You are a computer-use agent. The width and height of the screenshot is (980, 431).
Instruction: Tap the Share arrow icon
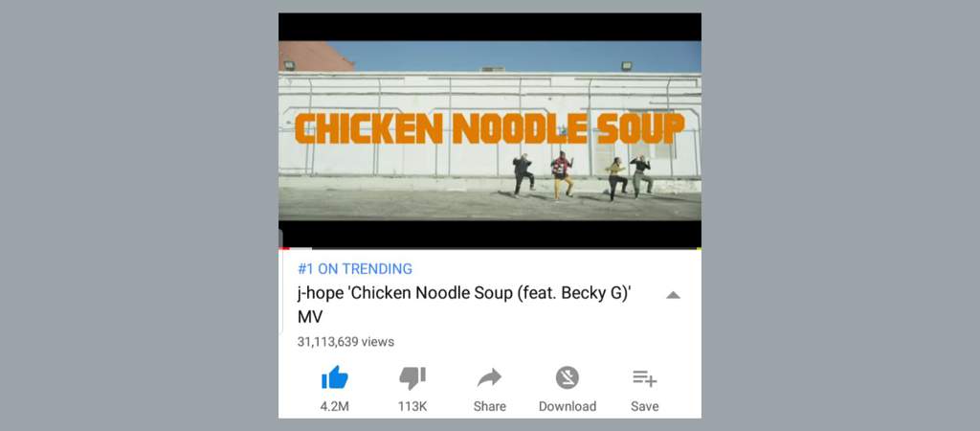(x=489, y=377)
